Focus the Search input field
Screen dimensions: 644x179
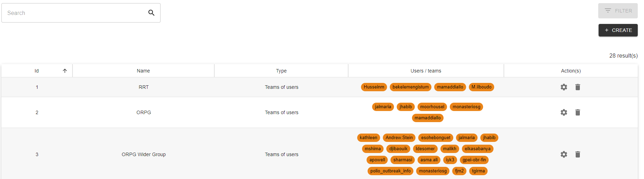(75, 13)
